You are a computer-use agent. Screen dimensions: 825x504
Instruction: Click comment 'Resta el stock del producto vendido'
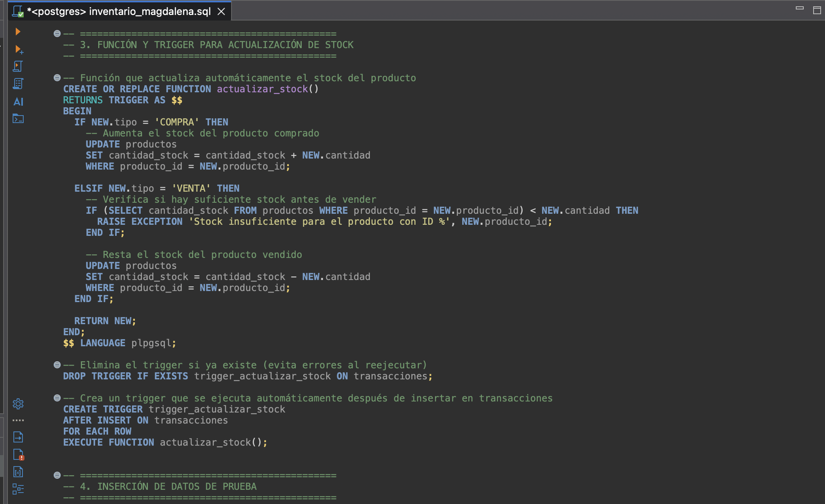pos(194,255)
